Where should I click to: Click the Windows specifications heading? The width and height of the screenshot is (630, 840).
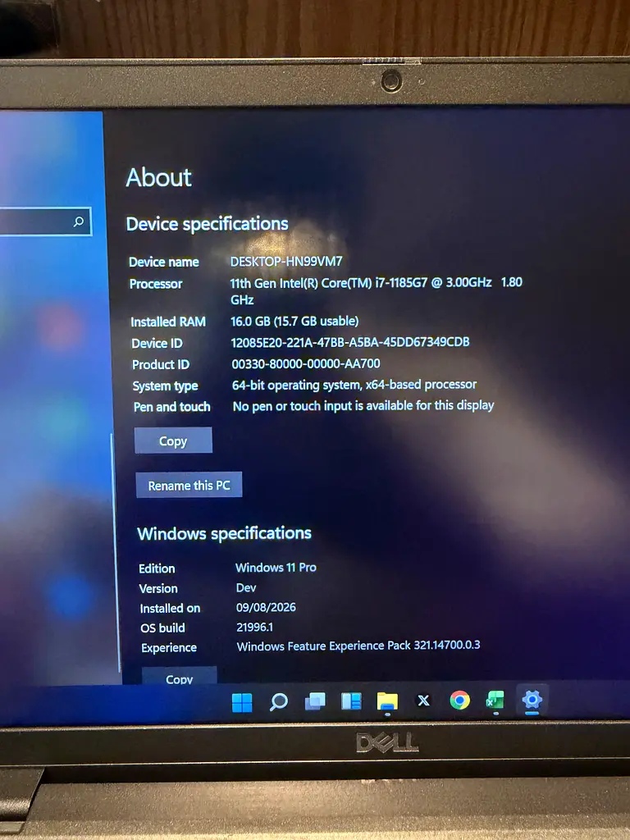[225, 533]
